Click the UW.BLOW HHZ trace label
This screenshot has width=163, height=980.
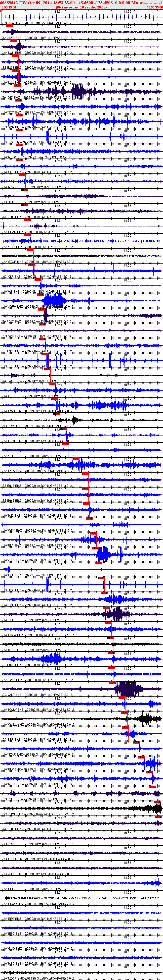pyautogui.click(x=38, y=903)
